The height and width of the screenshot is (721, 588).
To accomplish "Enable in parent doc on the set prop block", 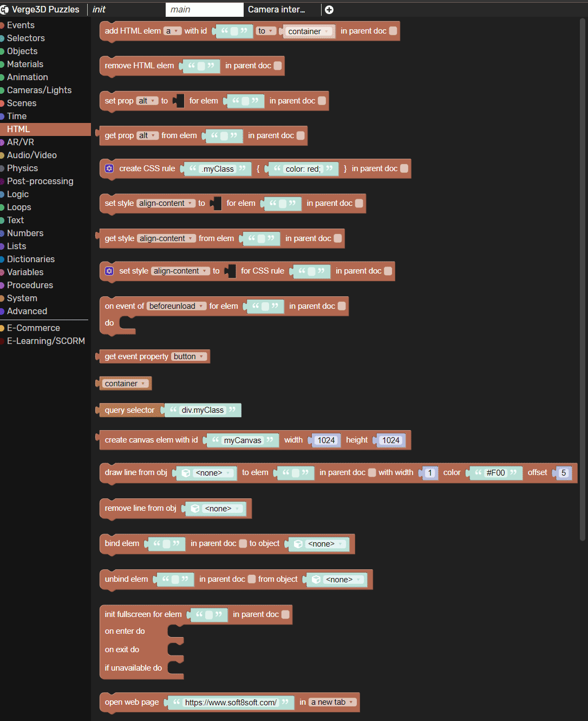I will point(322,101).
